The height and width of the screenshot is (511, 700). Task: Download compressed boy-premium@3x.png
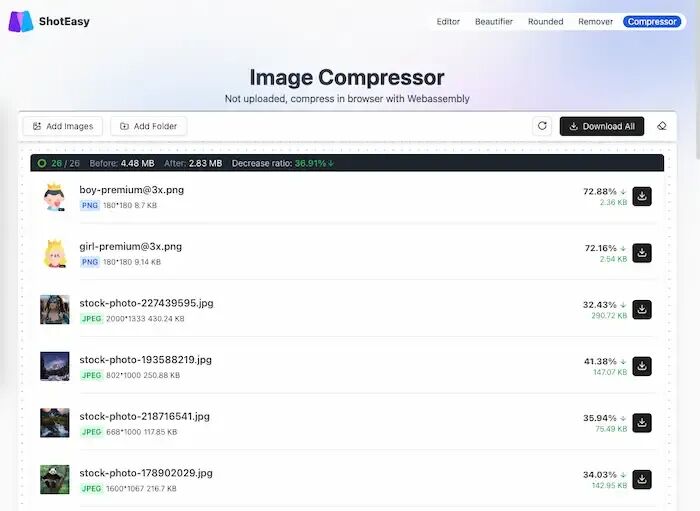pyautogui.click(x=642, y=196)
